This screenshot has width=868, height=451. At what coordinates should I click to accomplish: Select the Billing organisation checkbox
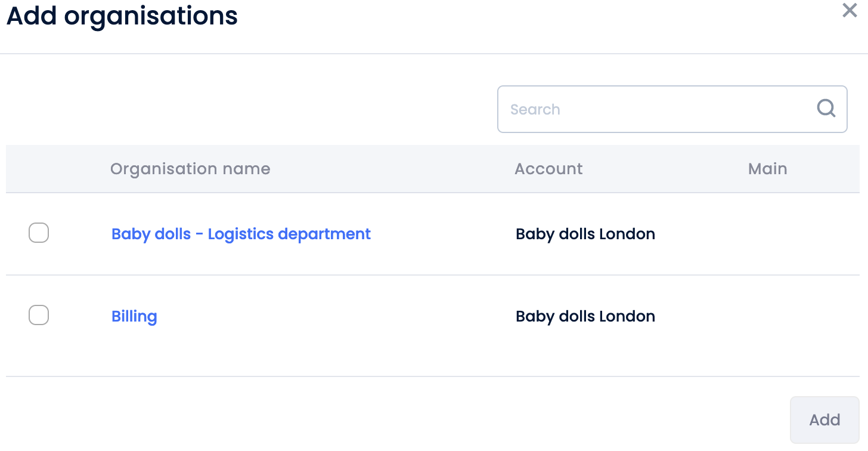[39, 315]
